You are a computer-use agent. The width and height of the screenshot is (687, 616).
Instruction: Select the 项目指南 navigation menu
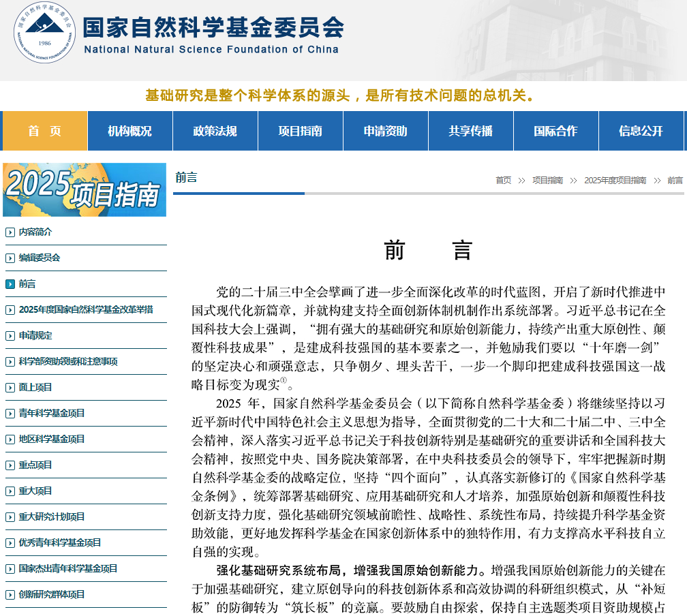pos(300,131)
